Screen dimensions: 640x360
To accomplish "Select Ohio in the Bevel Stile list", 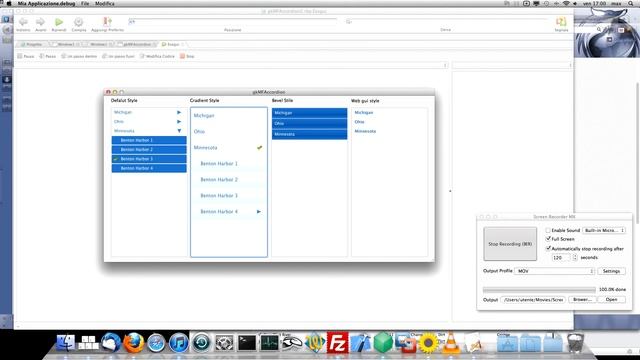I will (309, 123).
